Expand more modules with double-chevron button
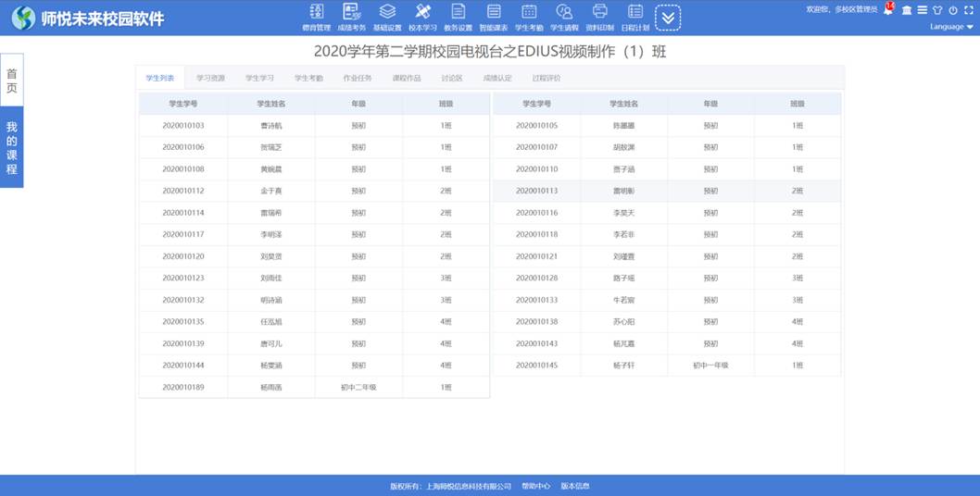980x496 pixels. pos(668,17)
